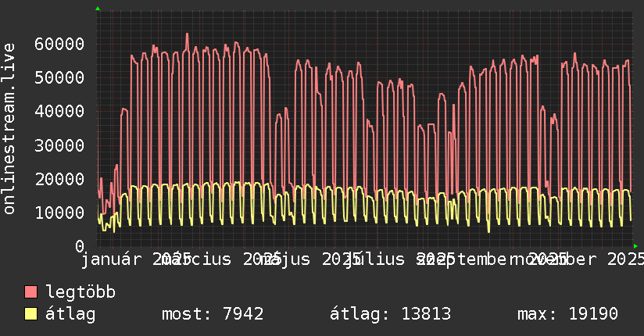Click the 60000 y-axis label
644x336 pixels.
pos(62,44)
